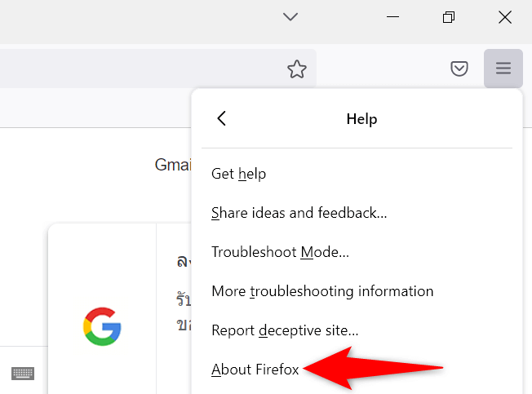The image size is (532, 394).
Task: Bookmark this page with the star icon
Action: coord(297,69)
